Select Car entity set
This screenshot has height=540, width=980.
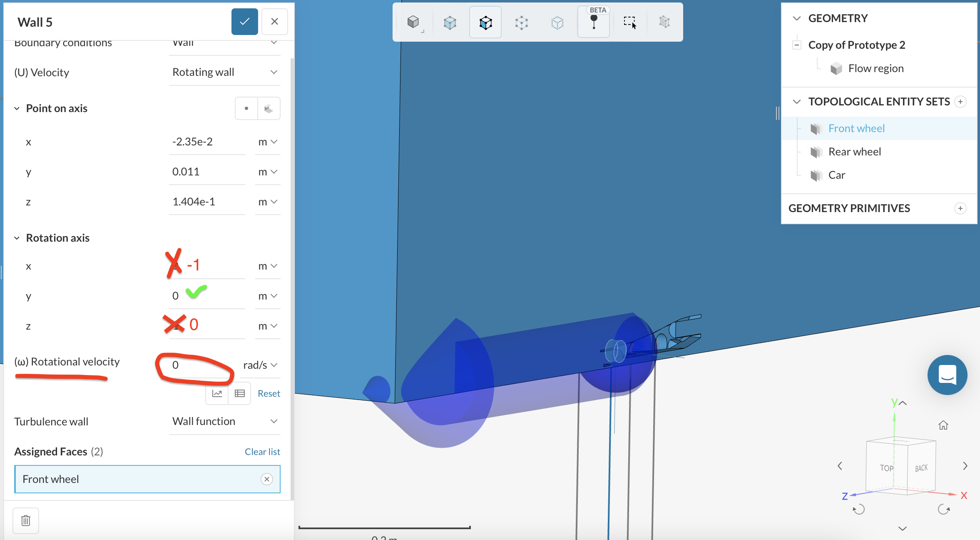(836, 175)
